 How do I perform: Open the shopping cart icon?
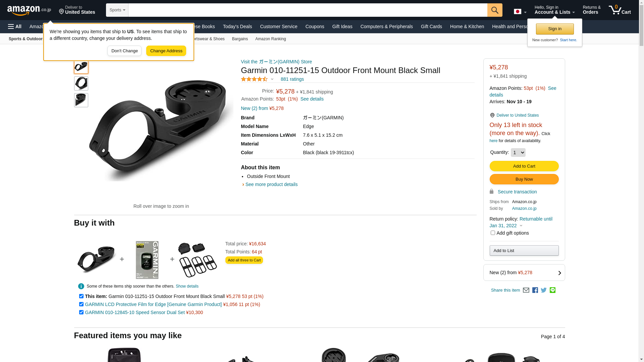pyautogui.click(x=620, y=10)
